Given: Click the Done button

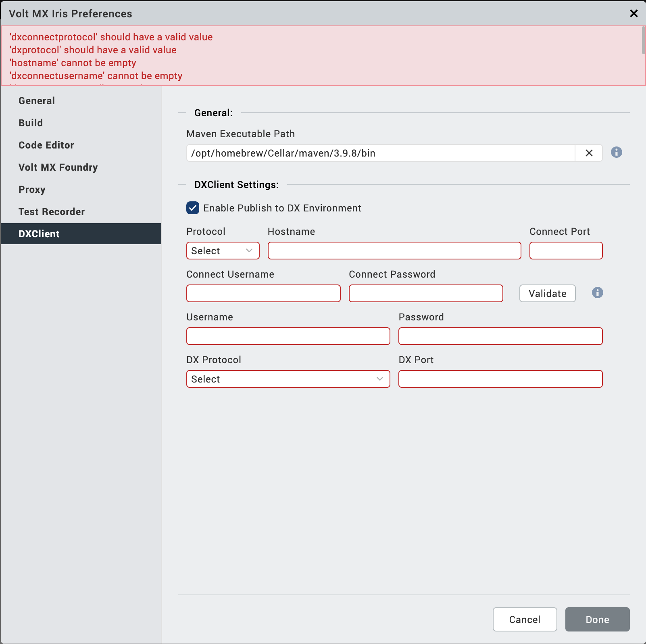Looking at the screenshot, I should point(597,619).
